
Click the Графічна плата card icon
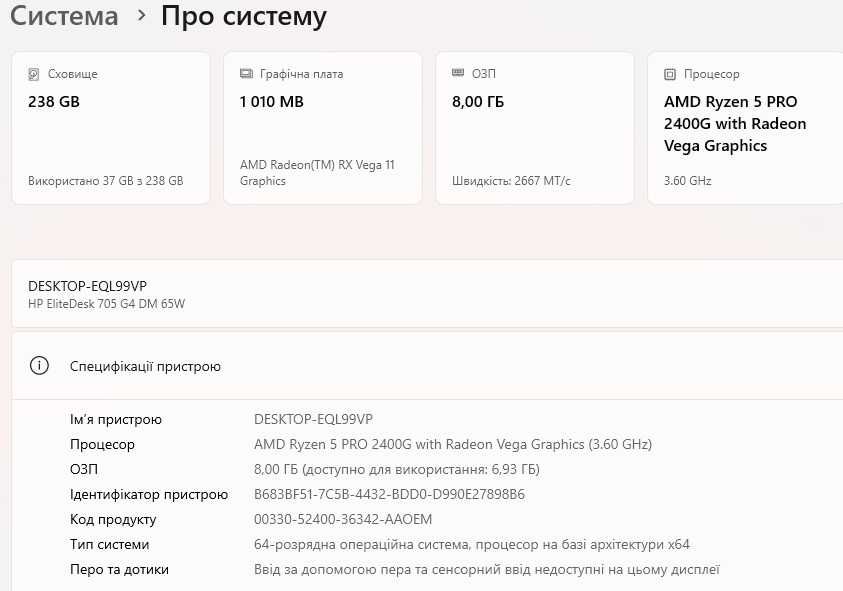pos(246,74)
